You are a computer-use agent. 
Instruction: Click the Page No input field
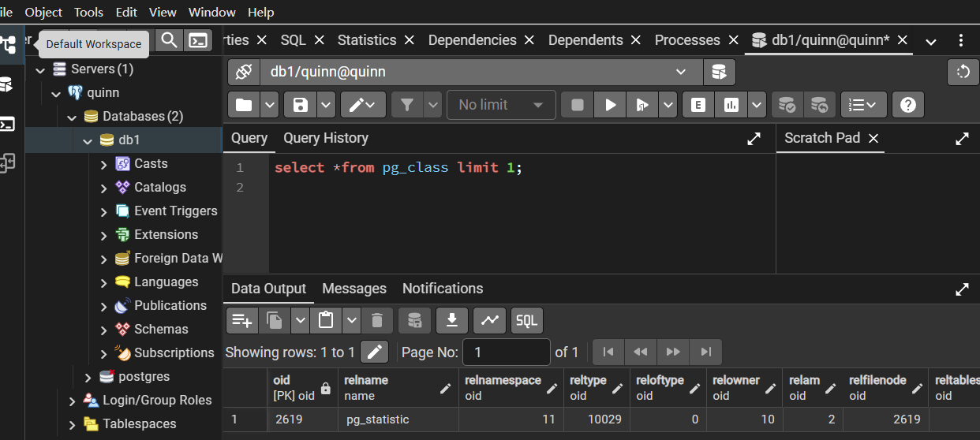[x=507, y=352]
